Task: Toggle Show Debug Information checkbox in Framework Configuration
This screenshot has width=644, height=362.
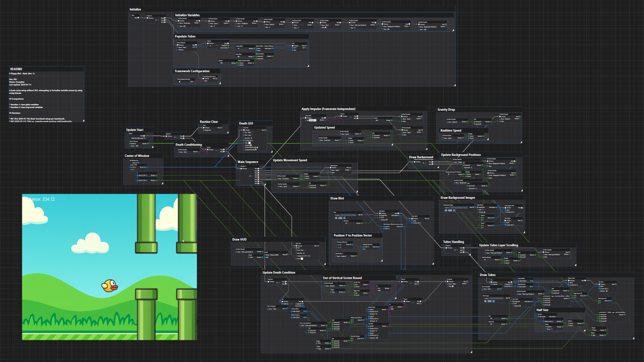Action: tap(179, 81)
